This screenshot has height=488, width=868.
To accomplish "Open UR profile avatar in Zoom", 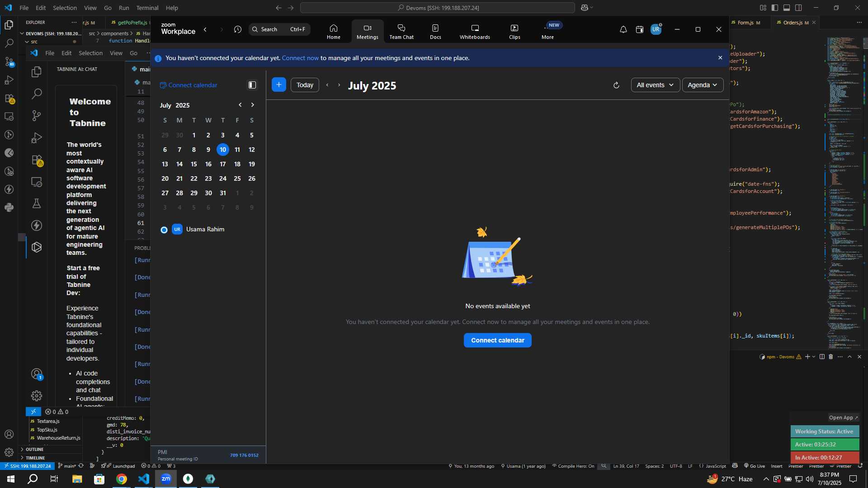I will [x=656, y=29].
